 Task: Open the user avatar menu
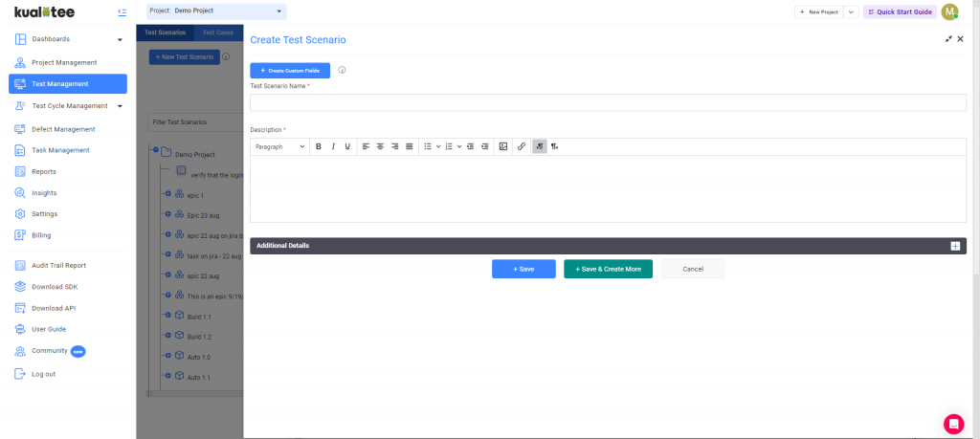click(x=950, y=11)
